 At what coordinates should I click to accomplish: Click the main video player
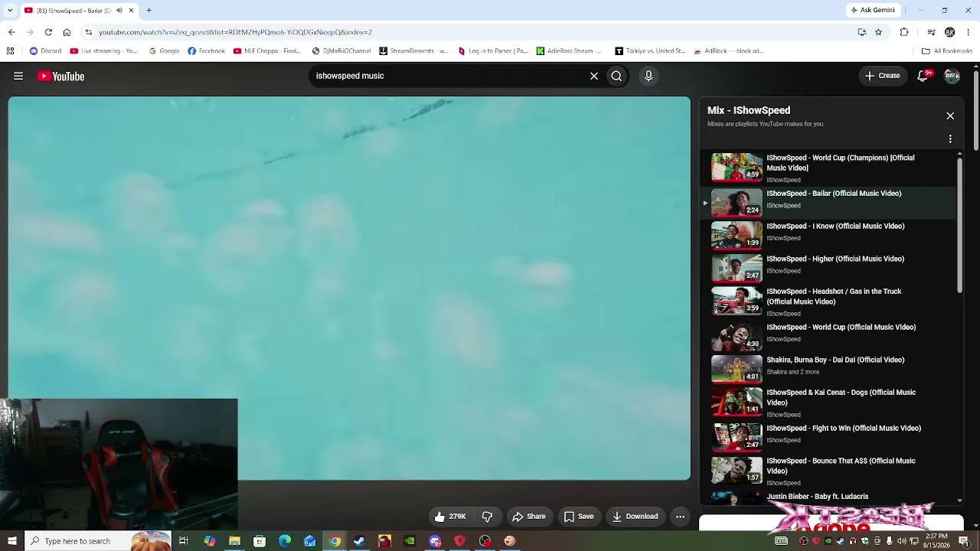[x=349, y=288]
